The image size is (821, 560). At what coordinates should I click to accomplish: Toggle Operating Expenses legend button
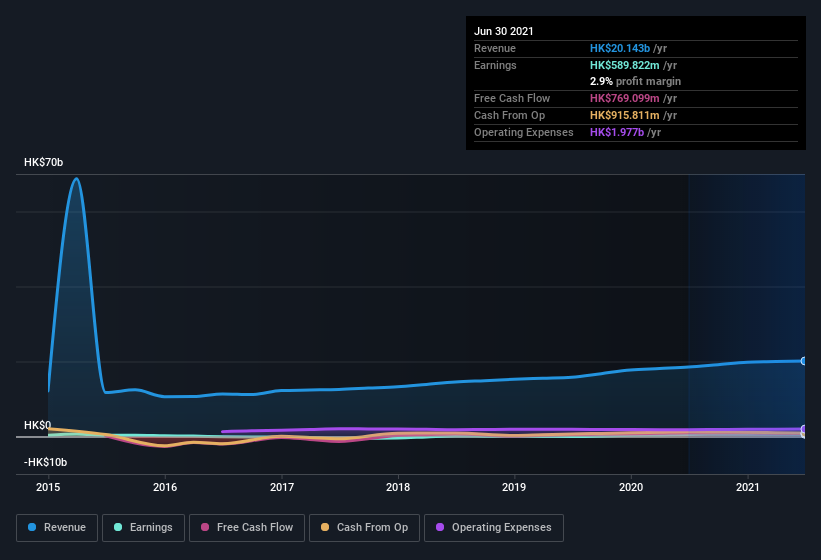point(494,528)
